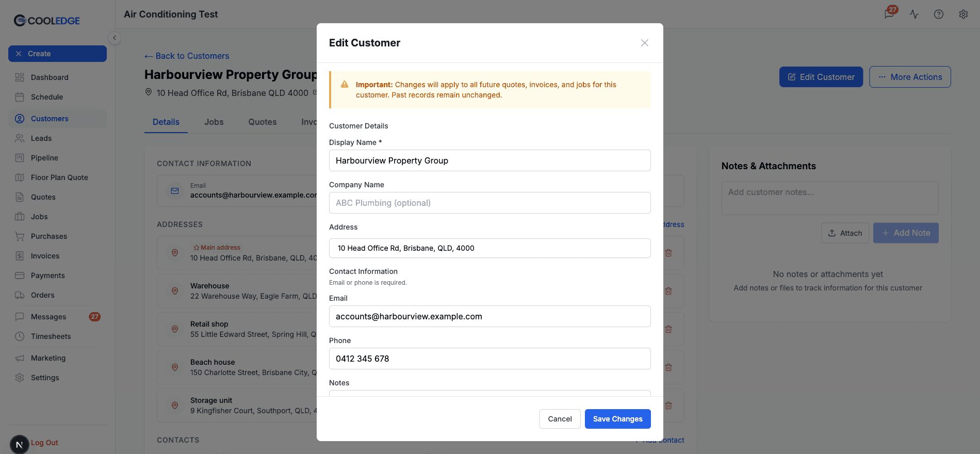Switch to the Quotes tab
Image resolution: width=980 pixels, height=454 pixels.
263,122
